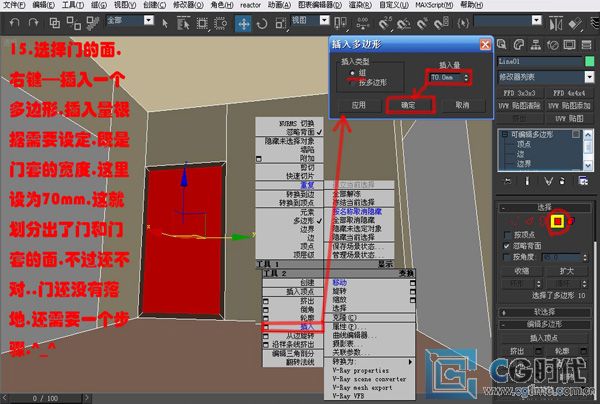This screenshot has width=600, height=404.
Task: Collapse the 可编辑多边形 stack tree
Action: point(505,134)
